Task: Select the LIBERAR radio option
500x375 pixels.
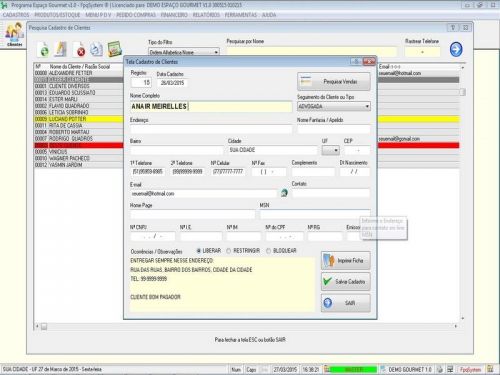Action: (x=209, y=251)
